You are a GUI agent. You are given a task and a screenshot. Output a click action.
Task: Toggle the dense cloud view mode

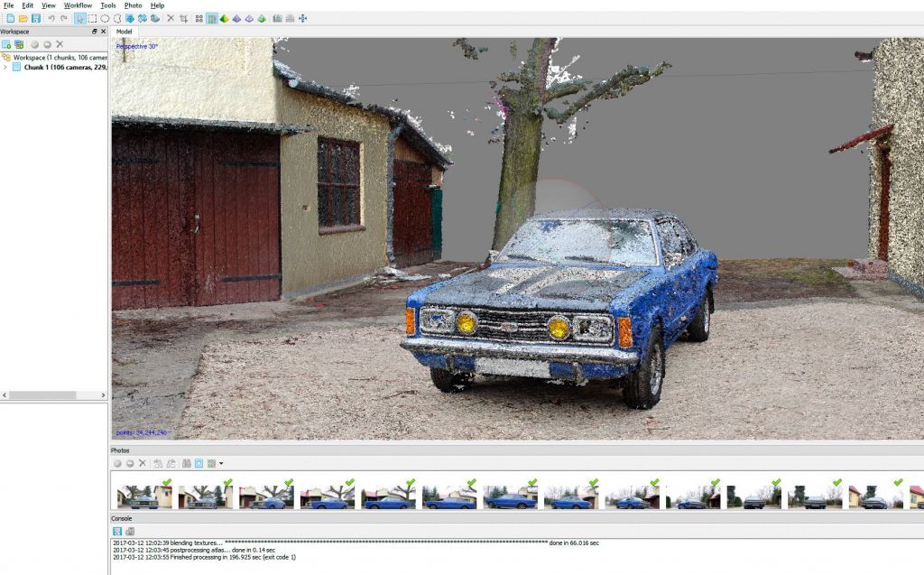(211, 18)
